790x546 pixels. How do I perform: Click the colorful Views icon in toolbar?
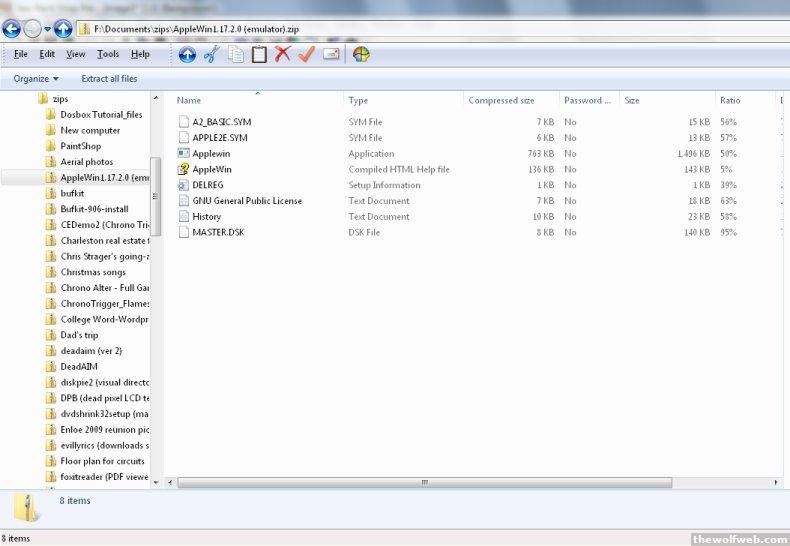(361, 54)
